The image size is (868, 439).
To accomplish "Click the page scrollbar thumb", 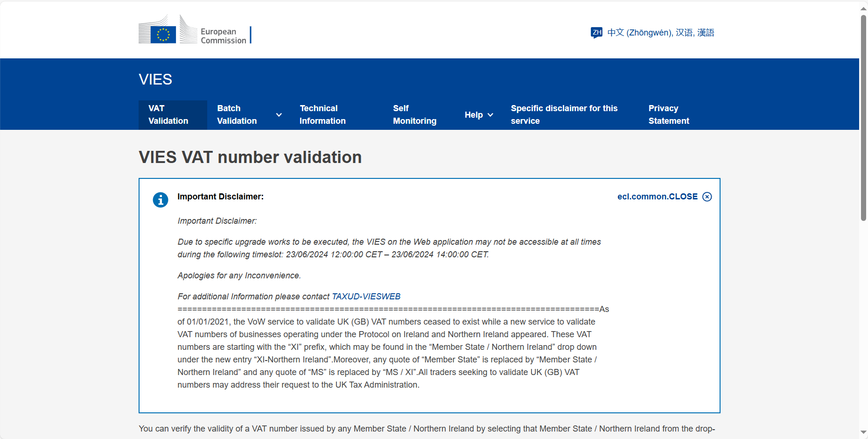I will click(x=863, y=118).
